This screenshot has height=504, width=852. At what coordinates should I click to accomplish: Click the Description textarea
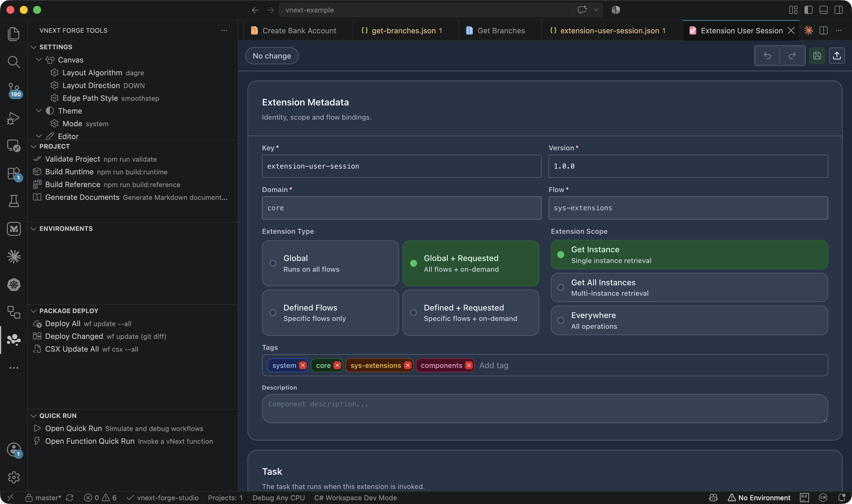545,409
